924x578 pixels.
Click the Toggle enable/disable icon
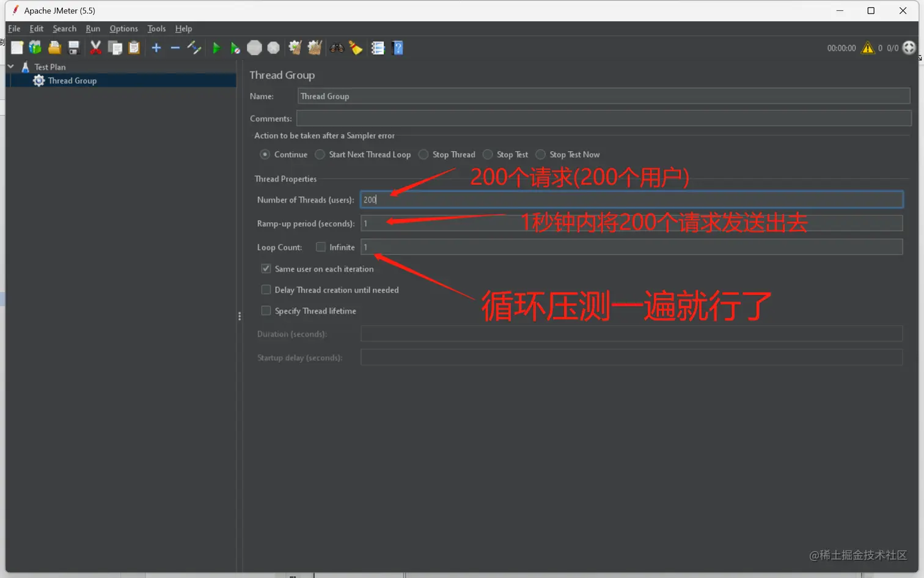pyautogui.click(x=194, y=48)
